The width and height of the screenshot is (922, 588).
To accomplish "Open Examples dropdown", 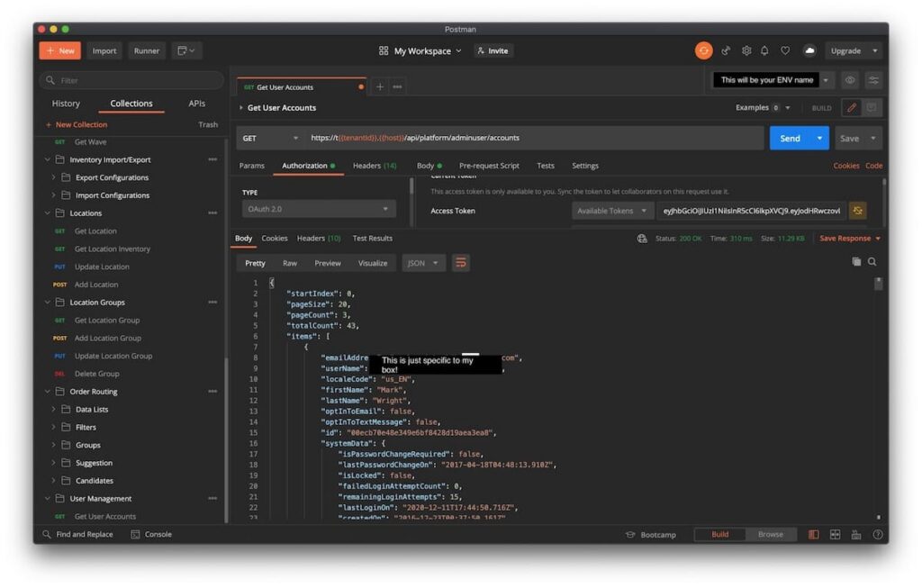I will (x=762, y=107).
